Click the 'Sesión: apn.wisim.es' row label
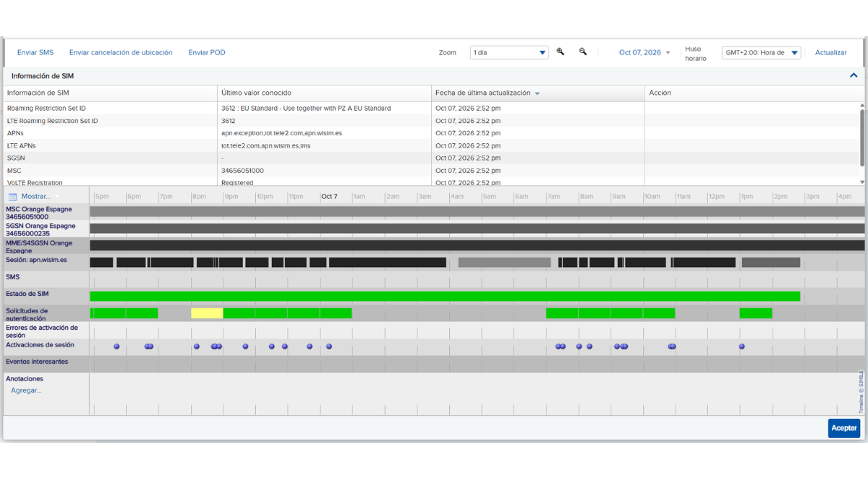Image resolution: width=868 pixels, height=492 pixels. click(x=36, y=260)
